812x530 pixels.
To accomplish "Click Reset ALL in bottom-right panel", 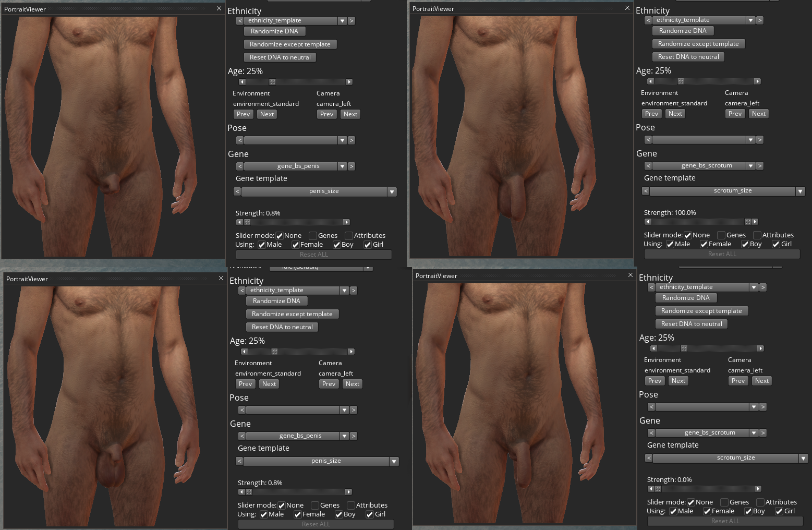I will click(x=725, y=521).
